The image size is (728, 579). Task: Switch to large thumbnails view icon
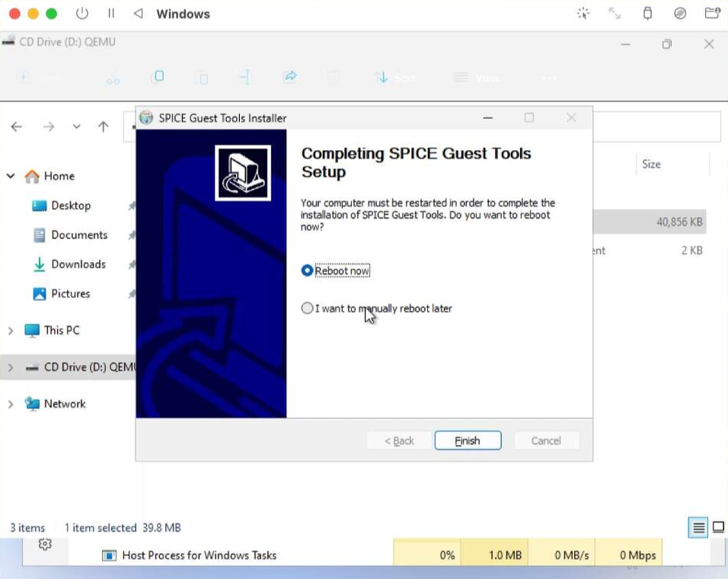pyautogui.click(x=718, y=527)
